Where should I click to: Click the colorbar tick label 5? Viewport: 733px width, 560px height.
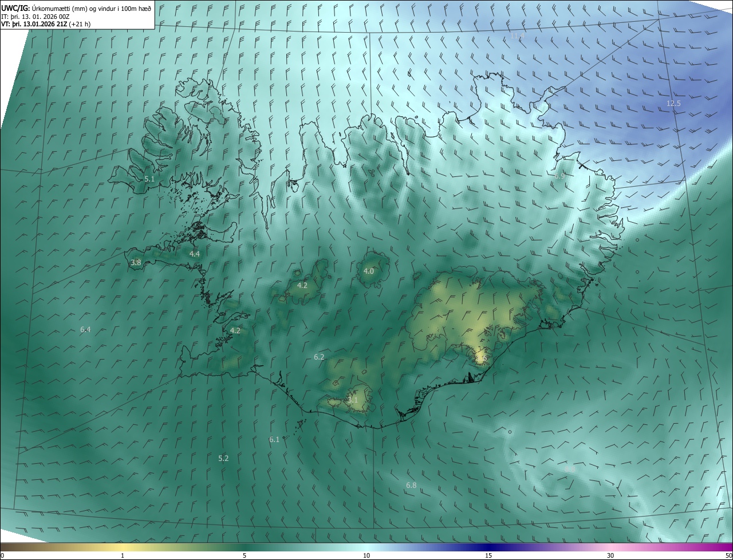coord(245,555)
